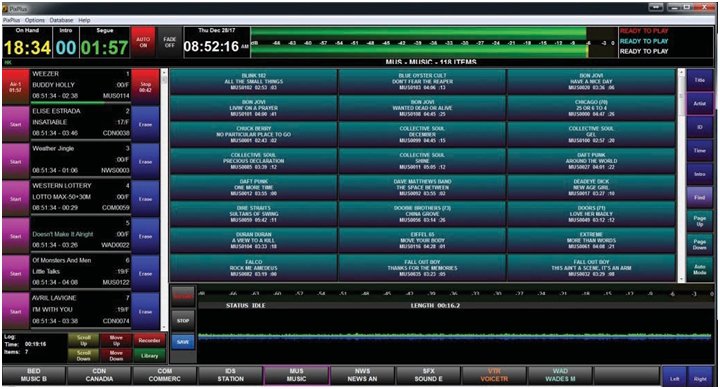This screenshot has width=720, height=389.
Task: Start the Elise Estrada Insatiable track
Action: point(16,124)
